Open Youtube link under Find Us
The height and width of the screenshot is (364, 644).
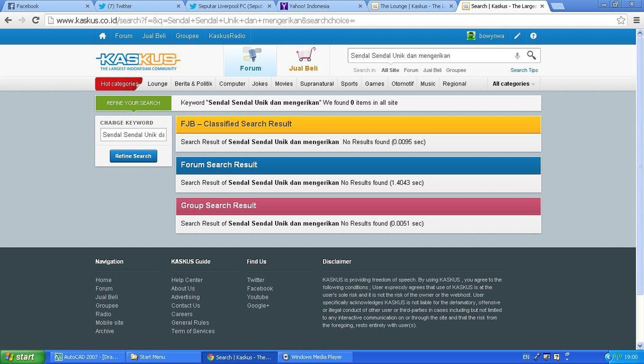coord(258,297)
